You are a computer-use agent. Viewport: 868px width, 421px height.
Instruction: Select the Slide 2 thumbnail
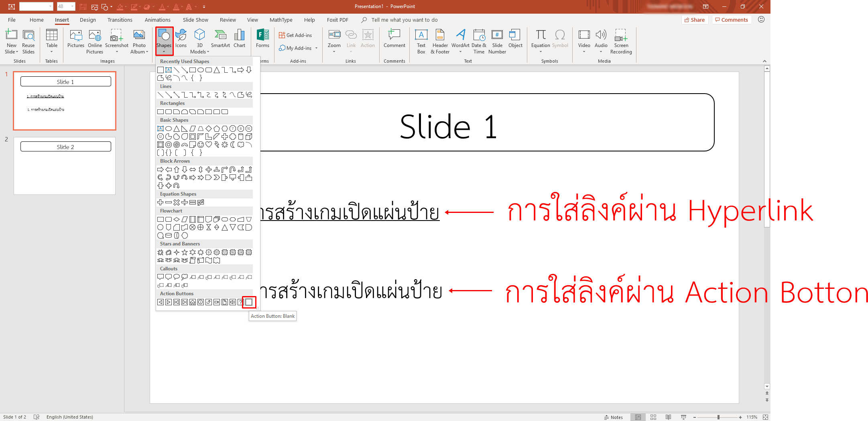(65, 166)
